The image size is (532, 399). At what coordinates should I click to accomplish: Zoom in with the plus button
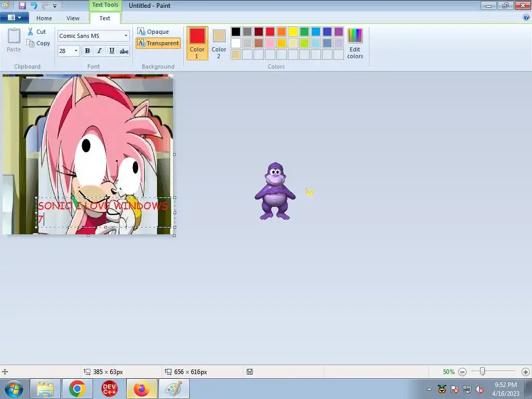pos(526,372)
